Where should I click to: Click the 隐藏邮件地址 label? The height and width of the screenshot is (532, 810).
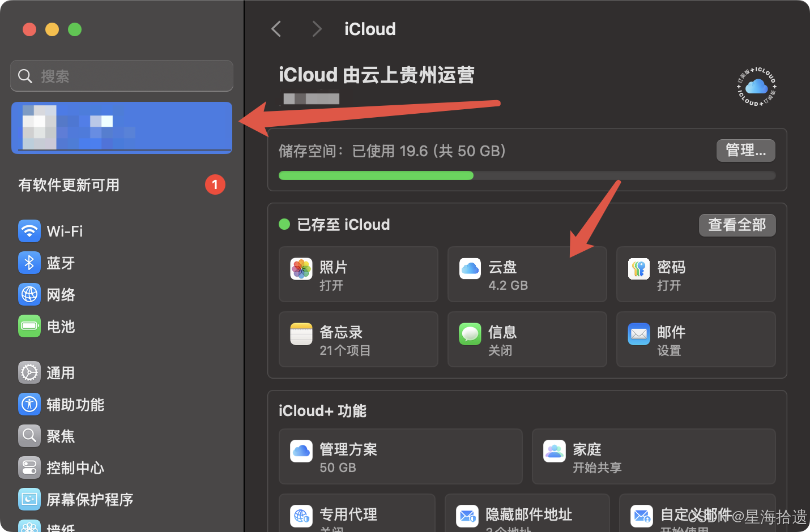coord(529,514)
